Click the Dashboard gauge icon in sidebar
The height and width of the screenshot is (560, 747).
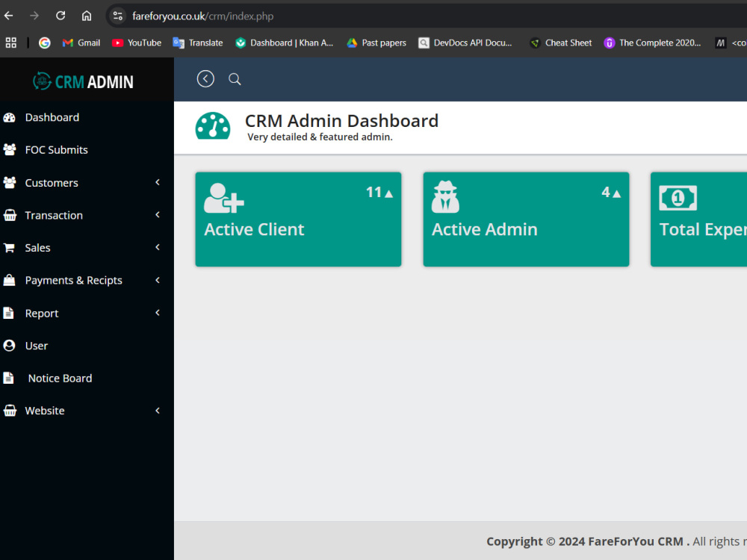[x=10, y=118]
